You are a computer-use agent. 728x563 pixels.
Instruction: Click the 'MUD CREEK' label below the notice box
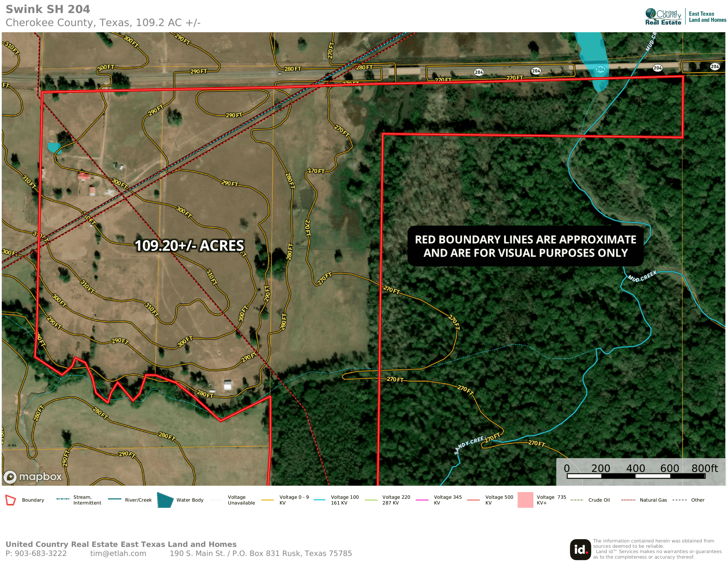pyautogui.click(x=642, y=276)
